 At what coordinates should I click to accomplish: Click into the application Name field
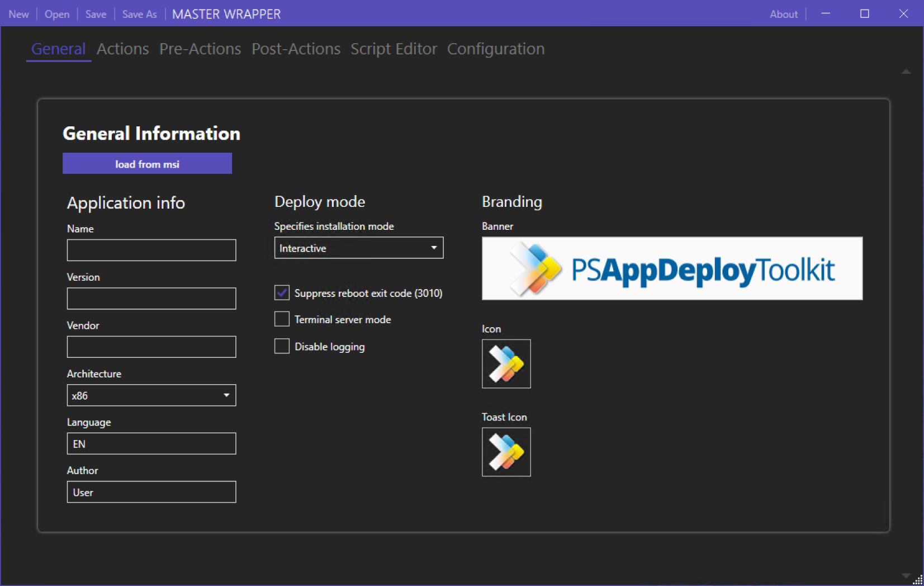point(151,250)
